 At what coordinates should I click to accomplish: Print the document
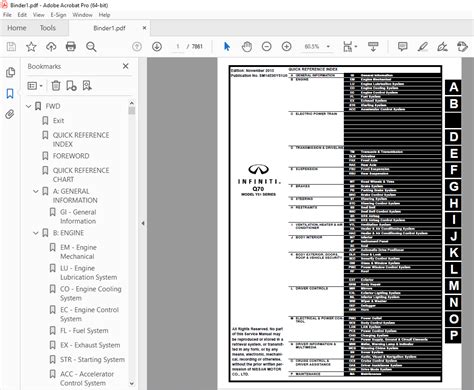[71, 47]
